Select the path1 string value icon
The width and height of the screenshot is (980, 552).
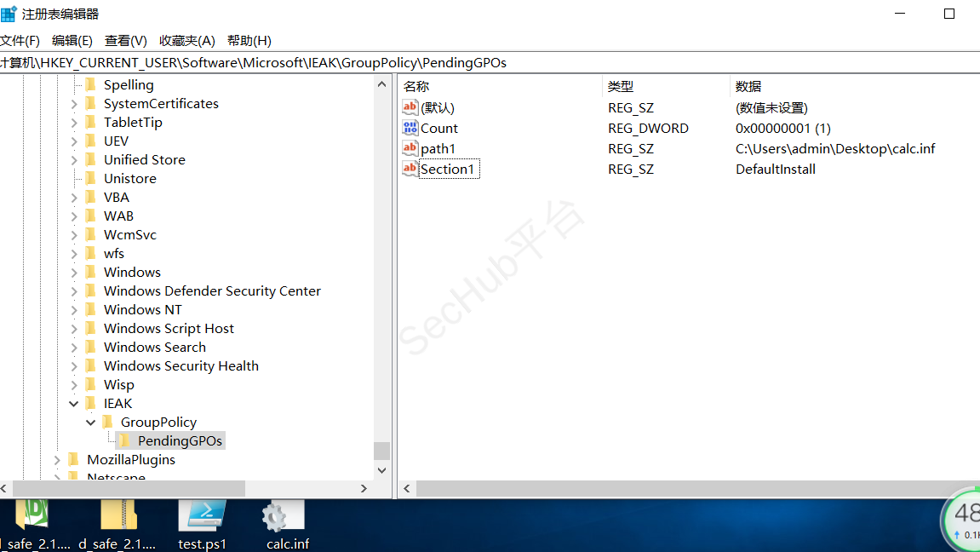(x=410, y=149)
